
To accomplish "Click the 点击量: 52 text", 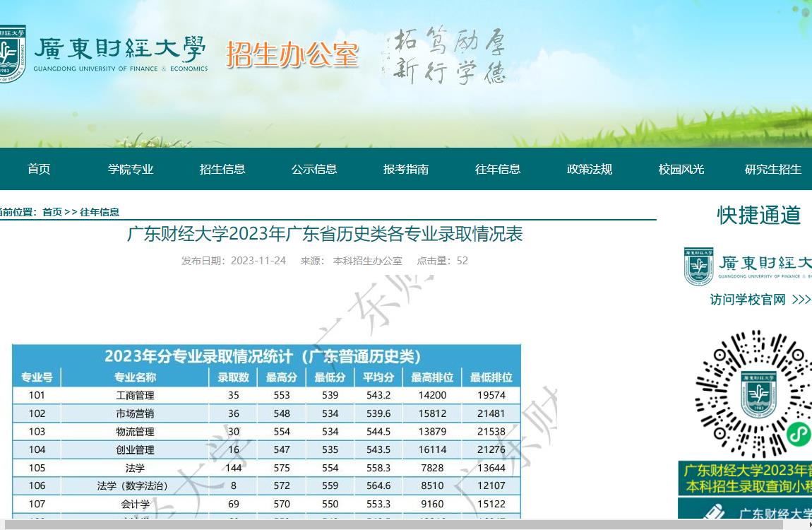I will (442, 261).
